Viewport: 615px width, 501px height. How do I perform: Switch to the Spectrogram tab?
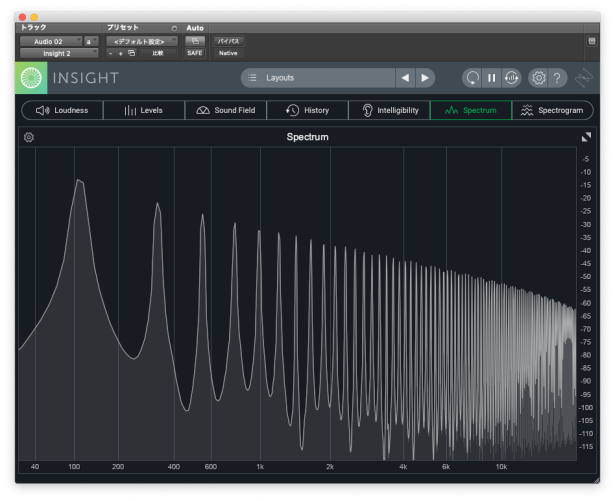tap(552, 110)
